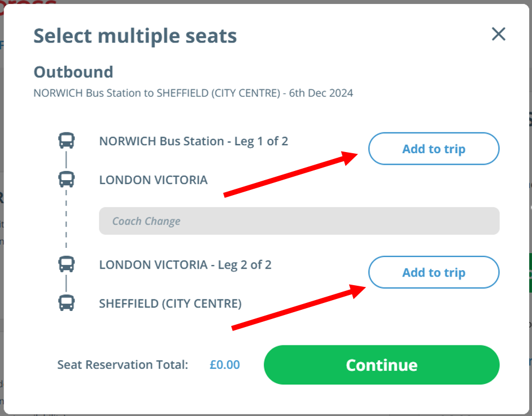The height and width of the screenshot is (416, 532).
Task: Add seats to trip for Leg 1 of 2
Action: 433,149
